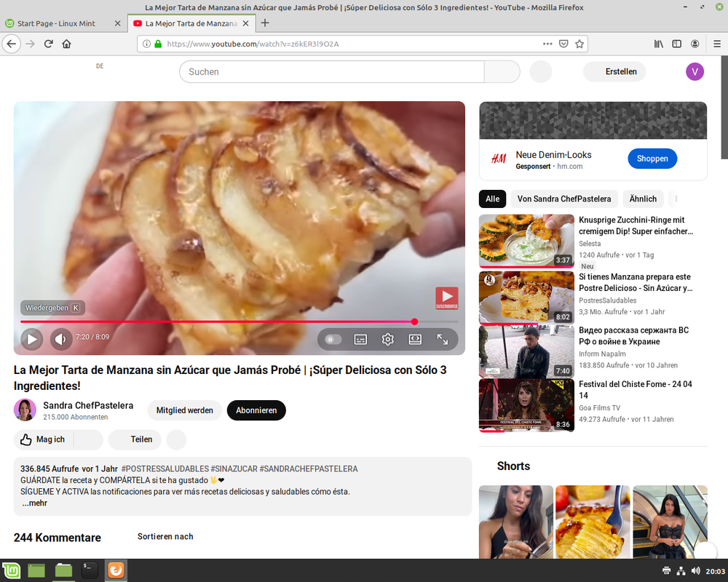The height and width of the screenshot is (582, 728).
Task: Open Festival del Chiste Fome video title
Action: tap(635, 390)
